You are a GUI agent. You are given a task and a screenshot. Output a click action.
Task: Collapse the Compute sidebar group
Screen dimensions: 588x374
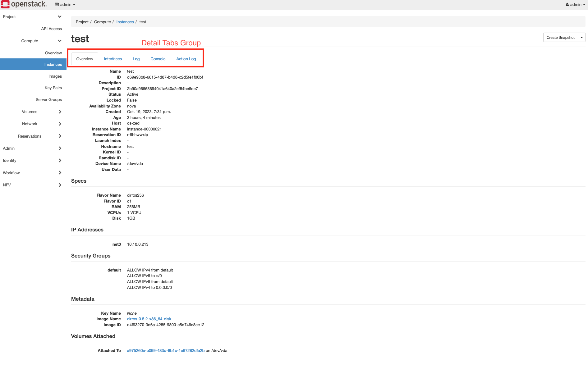(x=41, y=41)
